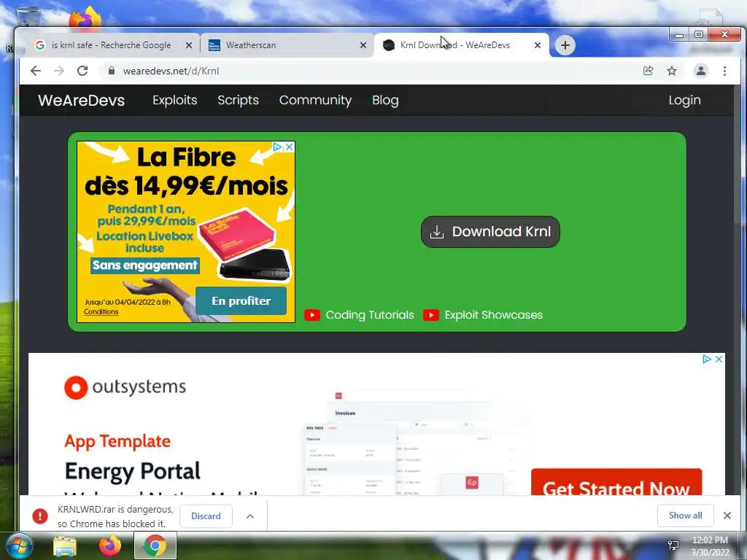Open Chrome's three-dot menu
Viewport: 747px width, 560px height.
point(724,71)
